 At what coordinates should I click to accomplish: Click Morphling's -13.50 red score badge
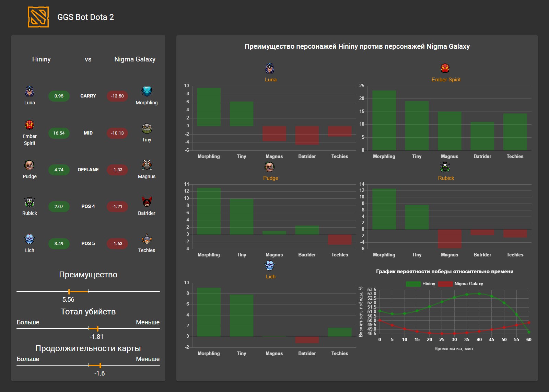pos(117,96)
